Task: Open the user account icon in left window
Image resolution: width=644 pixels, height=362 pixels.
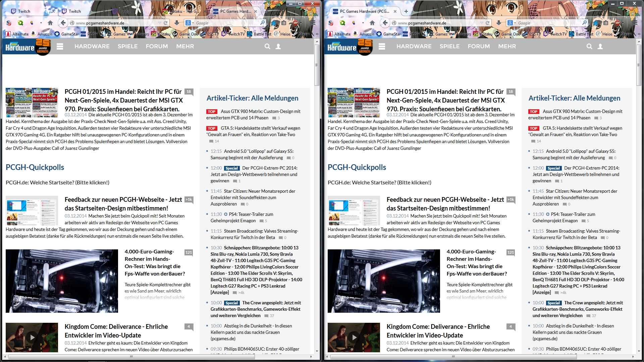Action: pos(278,47)
